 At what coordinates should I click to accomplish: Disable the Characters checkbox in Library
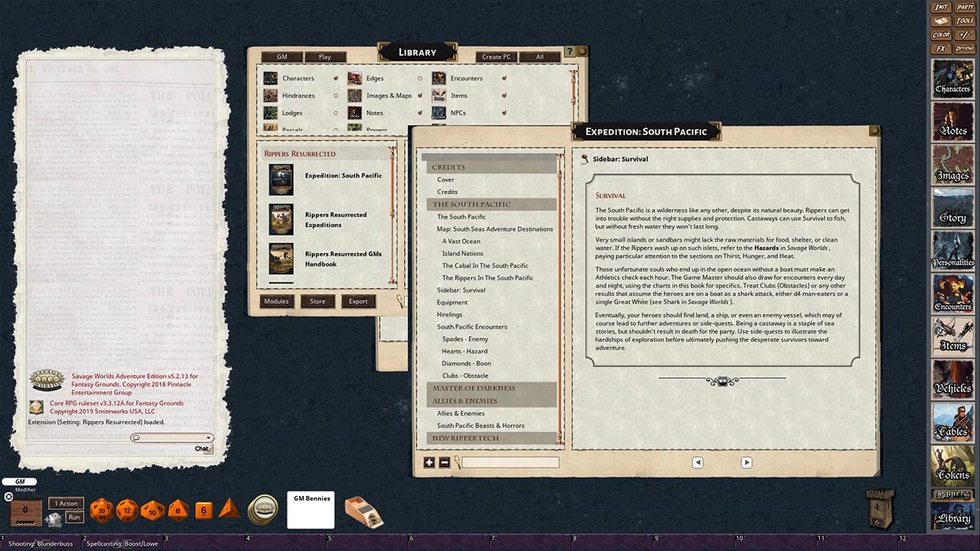[x=335, y=77]
